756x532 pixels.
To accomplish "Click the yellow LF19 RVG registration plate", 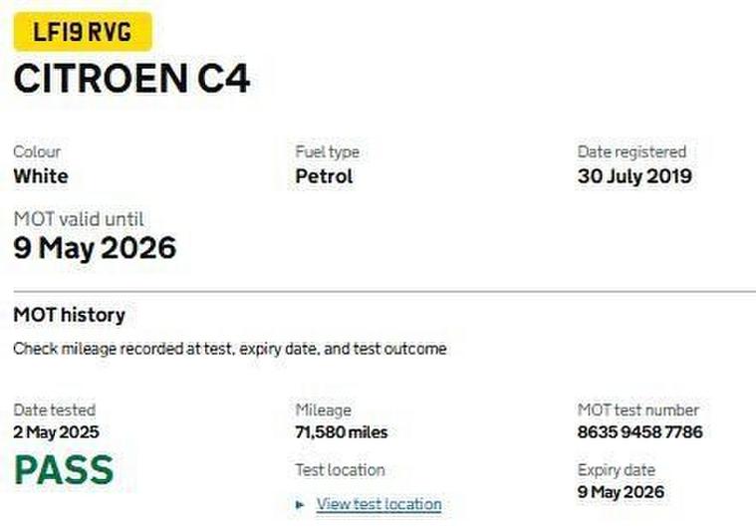I will point(83,32).
